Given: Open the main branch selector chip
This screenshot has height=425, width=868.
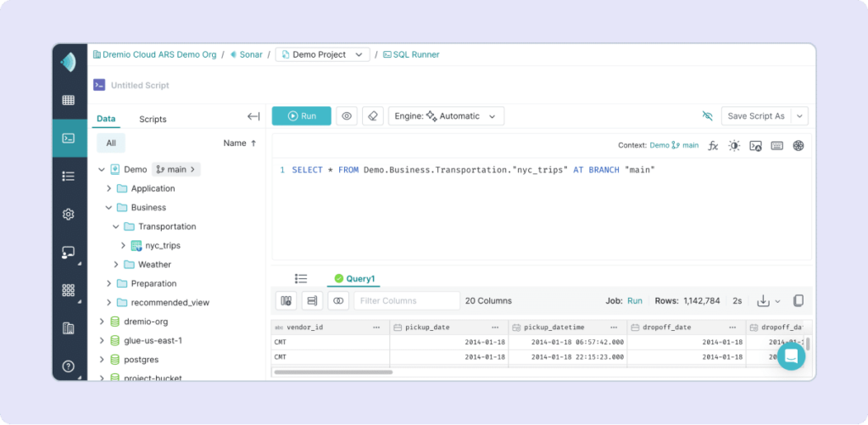Looking at the screenshot, I should [x=176, y=170].
